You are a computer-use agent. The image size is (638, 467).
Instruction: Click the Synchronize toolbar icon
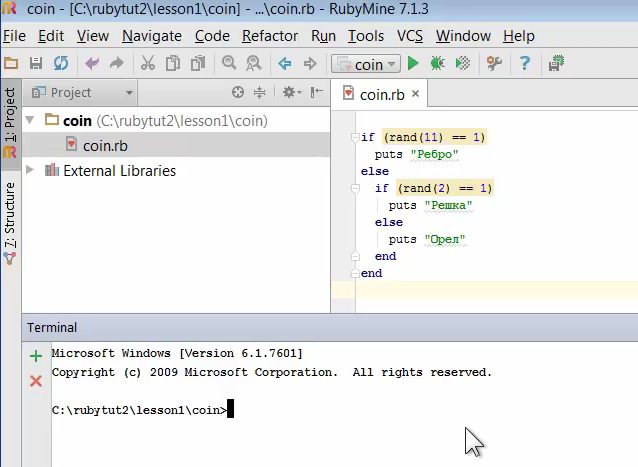61,63
